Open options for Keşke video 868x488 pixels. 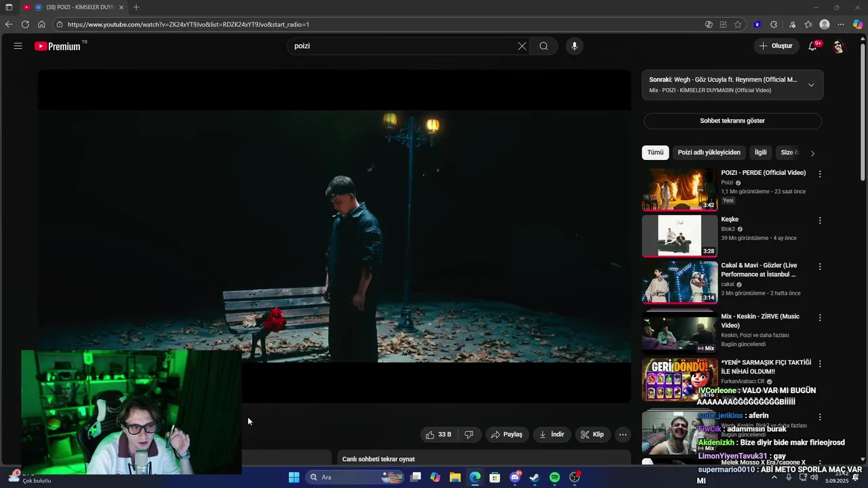pos(820,221)
